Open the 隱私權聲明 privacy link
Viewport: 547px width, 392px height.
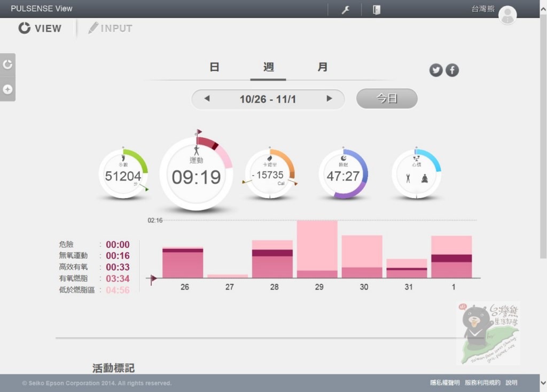coord(445,383)
